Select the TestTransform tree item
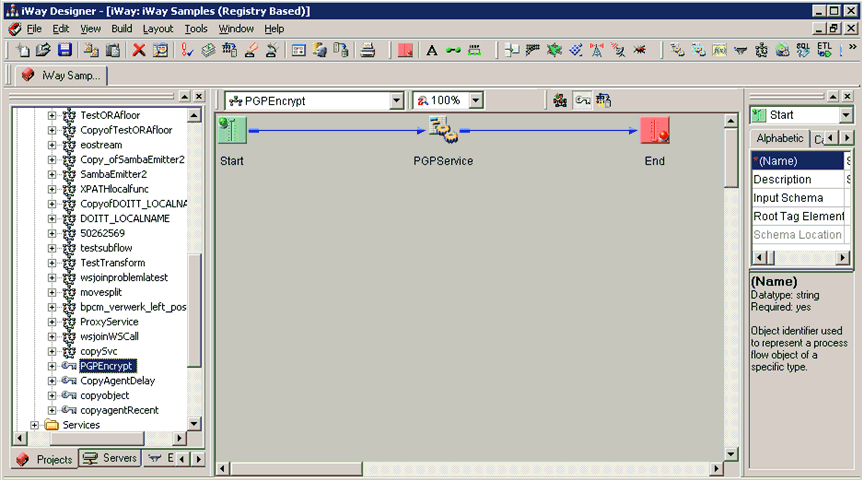The height and width of the screenshot is (480, 862). pos(113,263)
